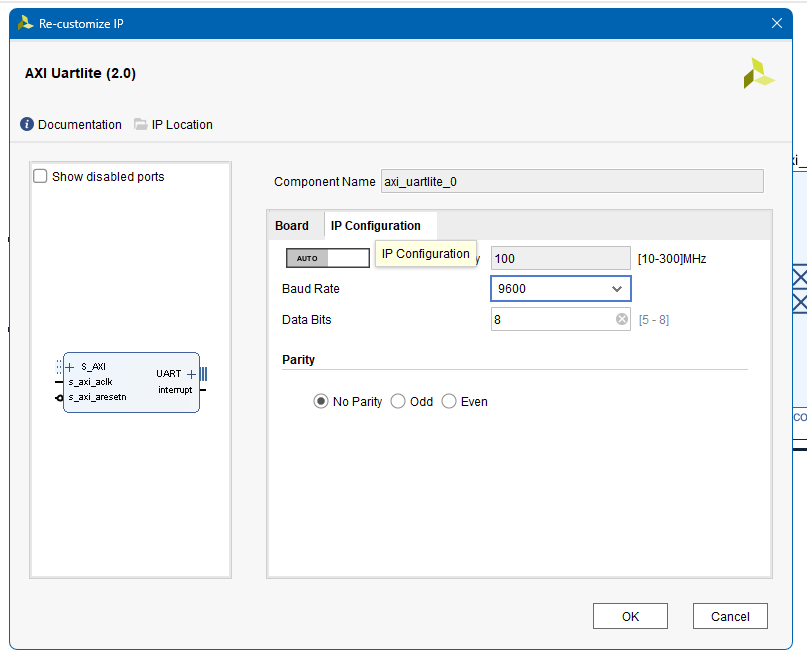Click the Component Name text field
This screenshot has width=807, height=652.
click(x=572, y=181)
